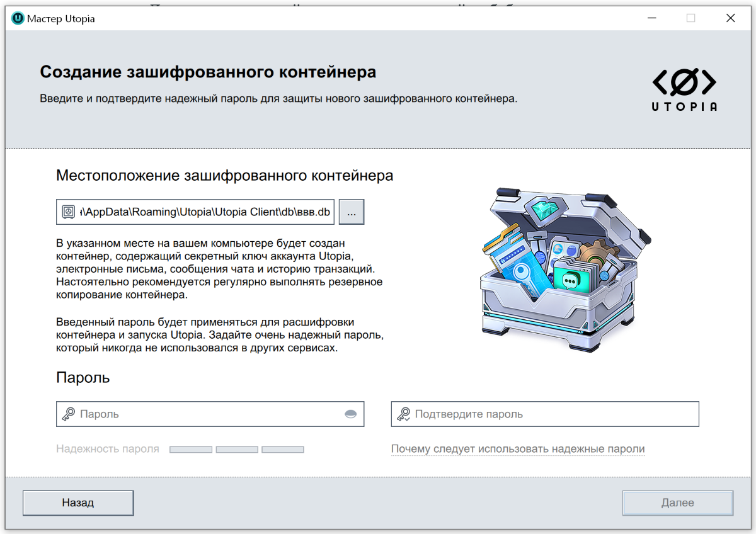The image size is (756, 534).
Task: Open file browser with the '...' button
Action: pos(352,212)
